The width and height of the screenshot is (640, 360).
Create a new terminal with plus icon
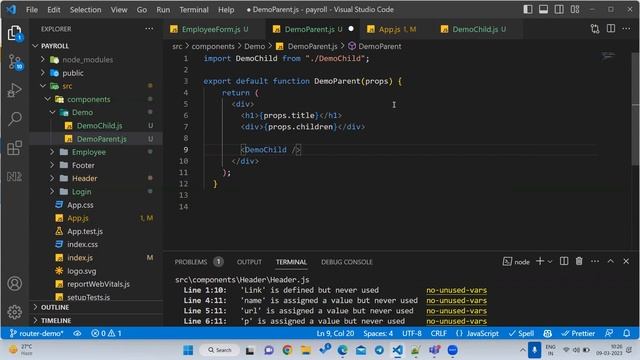click(540, 261)
